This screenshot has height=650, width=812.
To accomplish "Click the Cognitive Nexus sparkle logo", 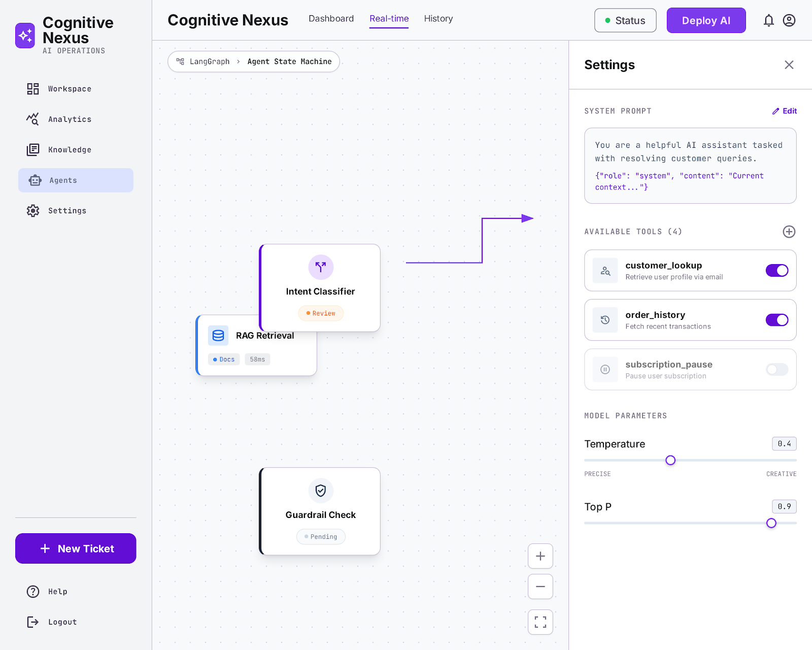I will coord(25,36).
